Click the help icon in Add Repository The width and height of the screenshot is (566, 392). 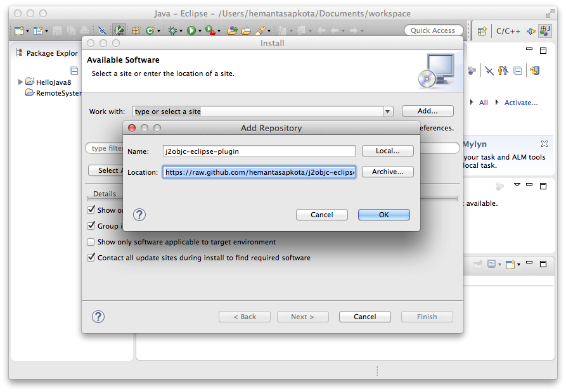tap(139, 215)
